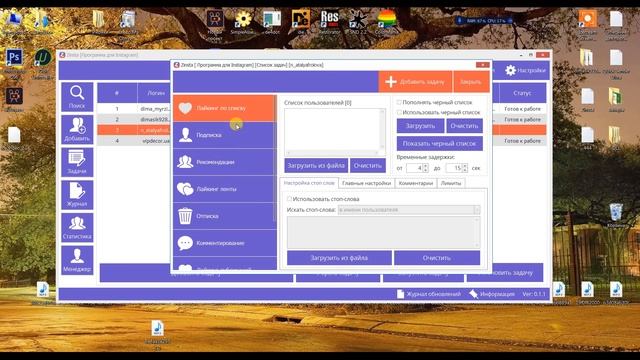
Task: Open the Добавить account section in sidebar
Action: coord(77,129)
